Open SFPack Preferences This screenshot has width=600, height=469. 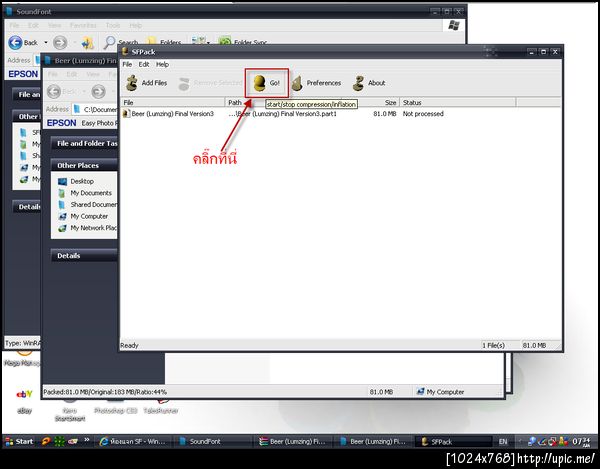[x=316, y=83]
